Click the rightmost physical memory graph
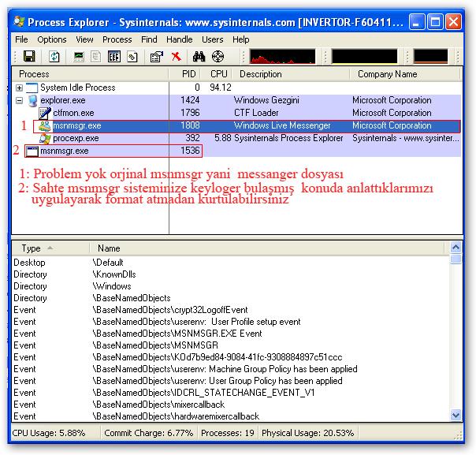Viewport: 476px width, 455px height. [x=430, y=57]
